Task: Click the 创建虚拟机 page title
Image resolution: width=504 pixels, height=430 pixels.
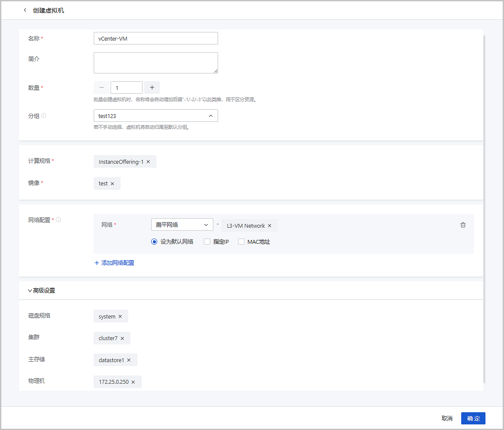Action: tap(48, 10)
